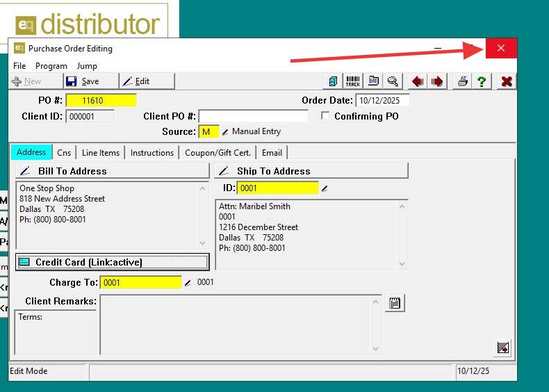Click the Order Date field
The height and width of the screenshot is (392, 549).
(382, 101)
